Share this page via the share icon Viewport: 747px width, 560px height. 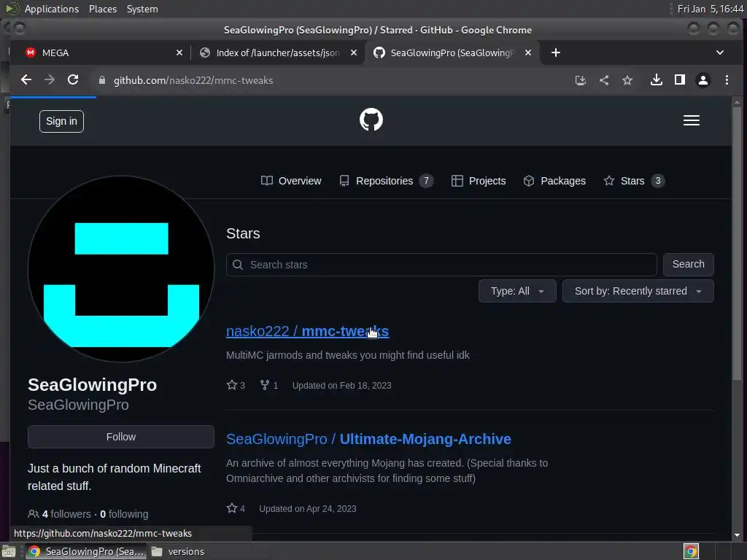click(x=603, y=80)
